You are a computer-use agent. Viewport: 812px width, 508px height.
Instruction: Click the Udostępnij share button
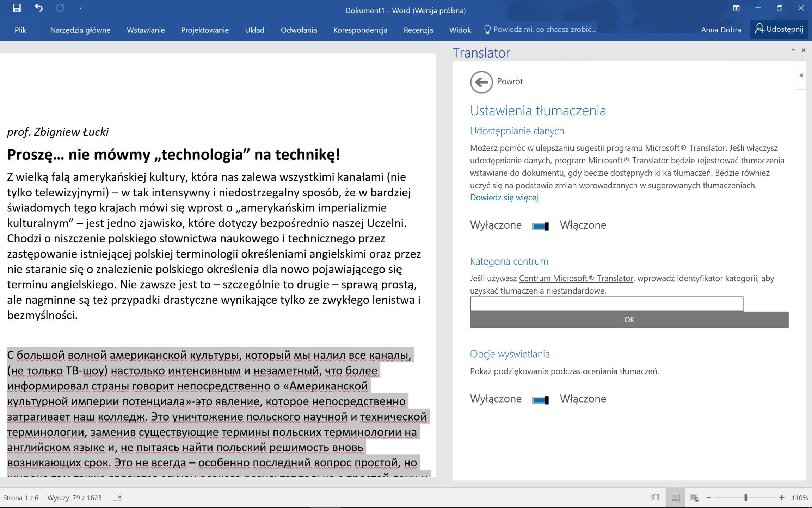(779, 29)
